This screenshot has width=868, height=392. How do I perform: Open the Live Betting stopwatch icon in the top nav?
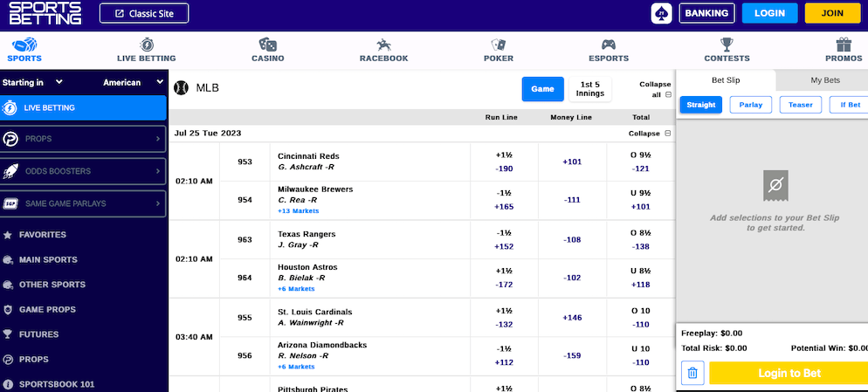pos(146,45)
